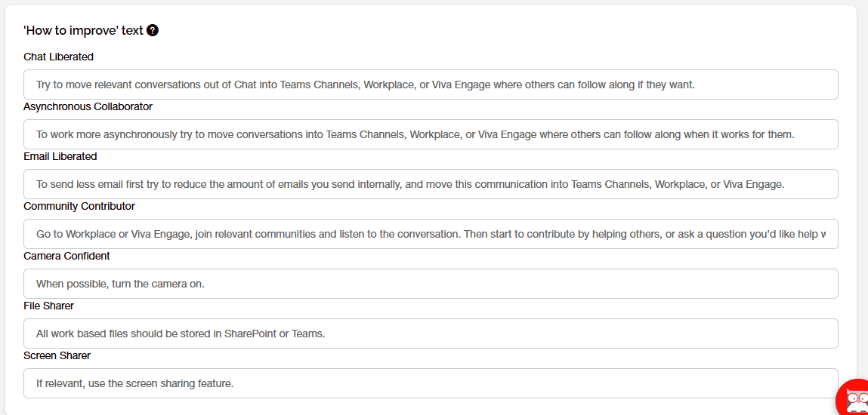
Task: Click into the Asynchronous Collaborator text field
Action: 431,134
